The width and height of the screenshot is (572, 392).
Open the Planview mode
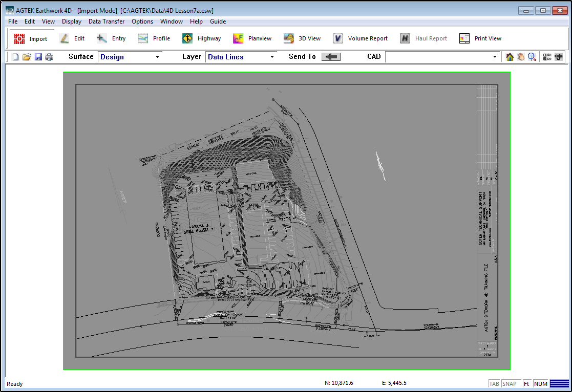[253, 39]
